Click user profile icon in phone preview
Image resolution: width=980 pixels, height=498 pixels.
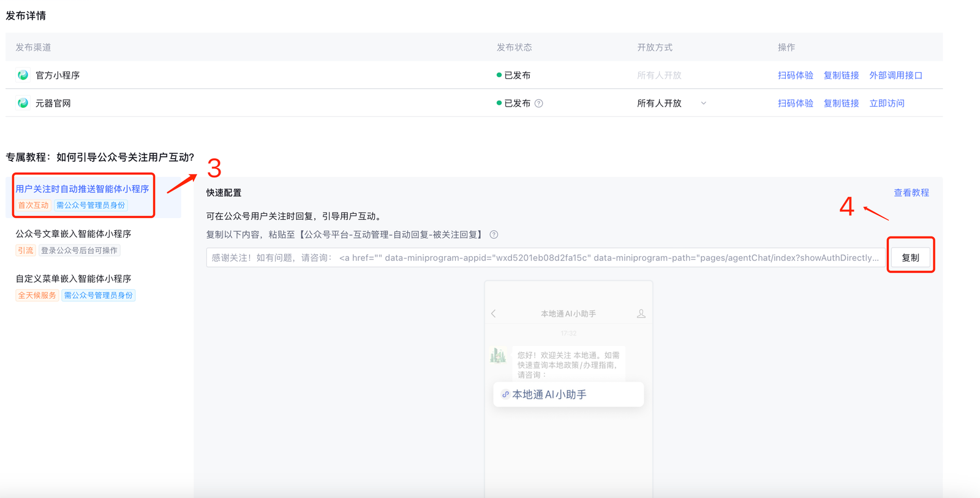[641, 314]
